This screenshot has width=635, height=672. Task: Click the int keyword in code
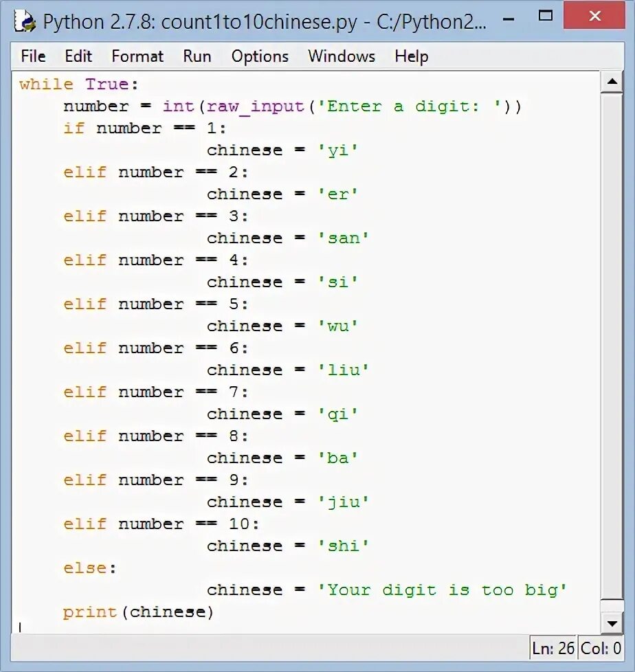178,106
